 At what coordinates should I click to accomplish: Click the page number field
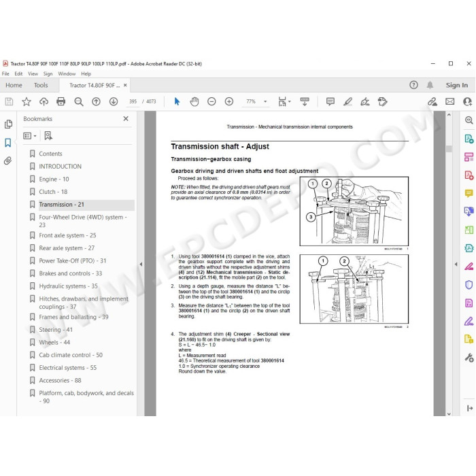[x=133, y=101]
